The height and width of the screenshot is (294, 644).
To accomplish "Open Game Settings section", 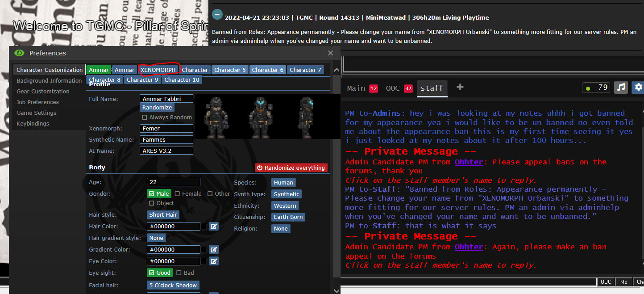I will pyautogui.click(x=36, y=113).
